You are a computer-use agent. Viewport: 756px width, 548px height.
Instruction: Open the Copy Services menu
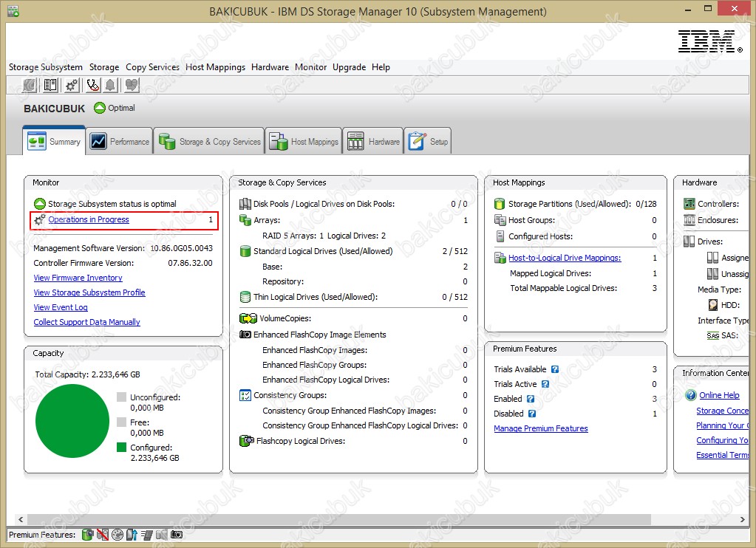pyautogui.click(x=152, y=67)
